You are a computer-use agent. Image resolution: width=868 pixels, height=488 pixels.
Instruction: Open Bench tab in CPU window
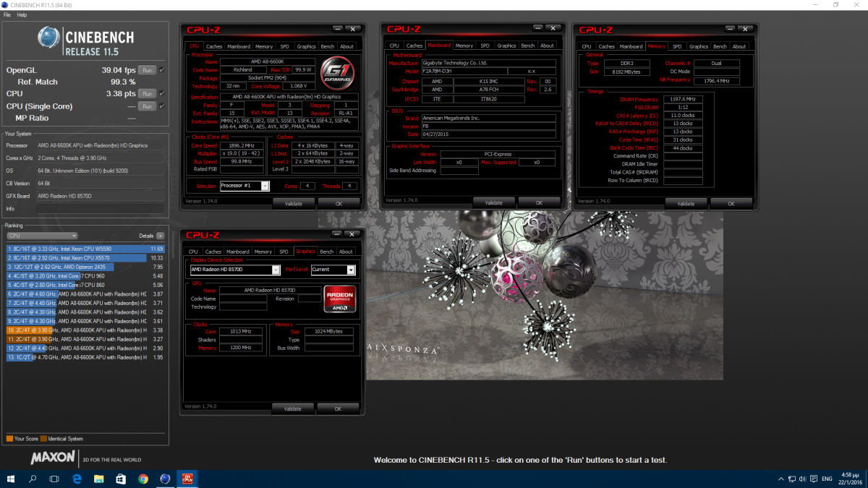pos(328,46)
